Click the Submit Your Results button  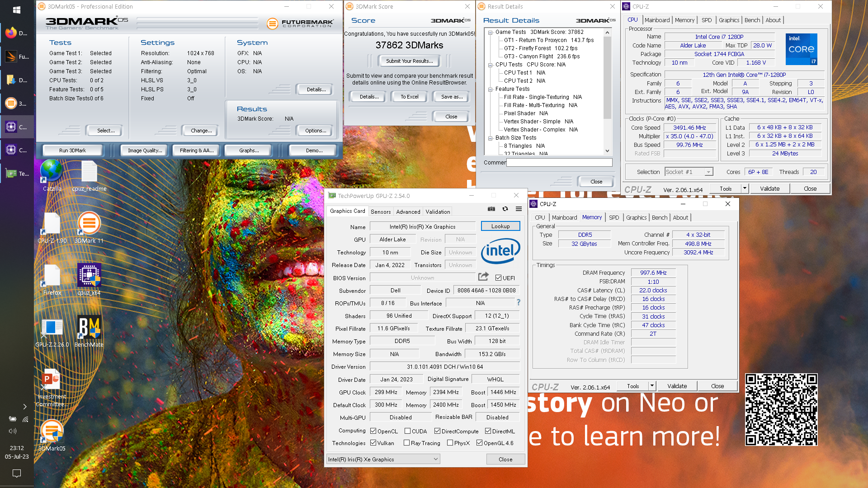(409, 61)
